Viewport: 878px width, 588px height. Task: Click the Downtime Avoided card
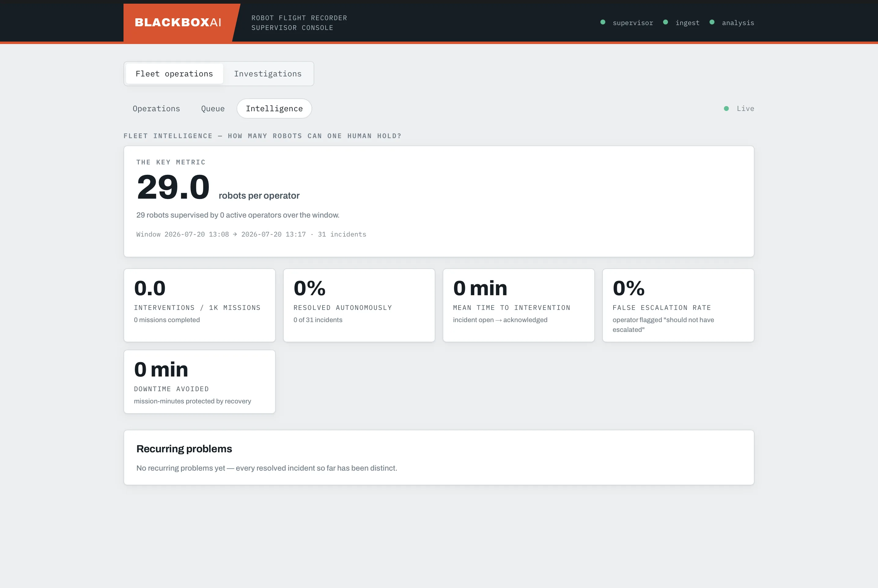click(200, 382)
